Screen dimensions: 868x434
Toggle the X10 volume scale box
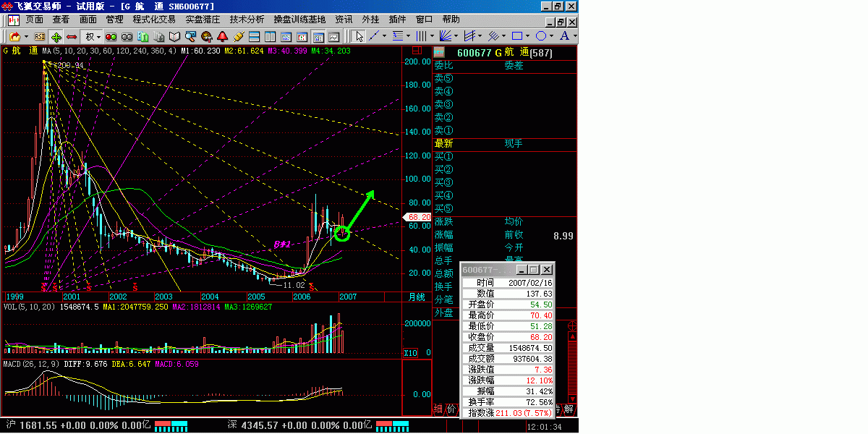point(409,353)
